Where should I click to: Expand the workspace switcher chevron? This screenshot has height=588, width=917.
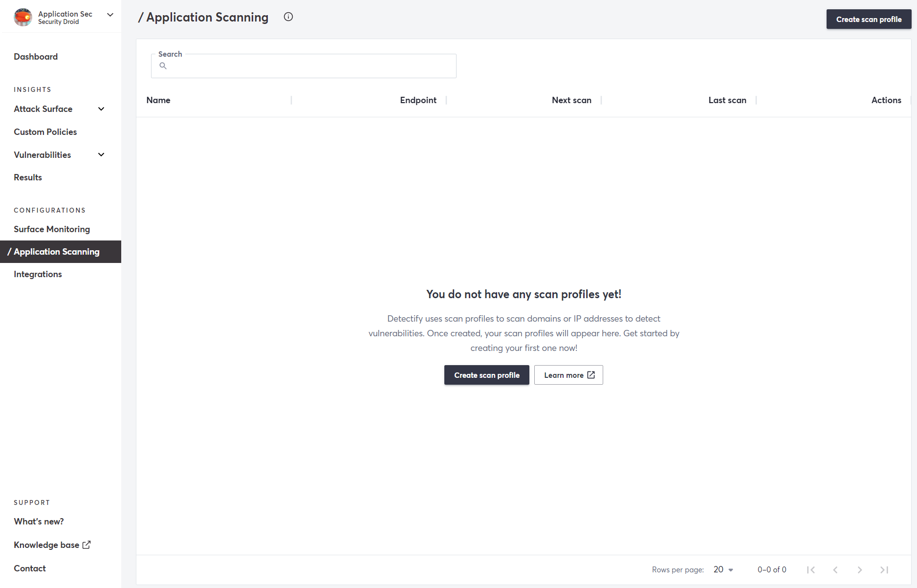coord(110,15)
